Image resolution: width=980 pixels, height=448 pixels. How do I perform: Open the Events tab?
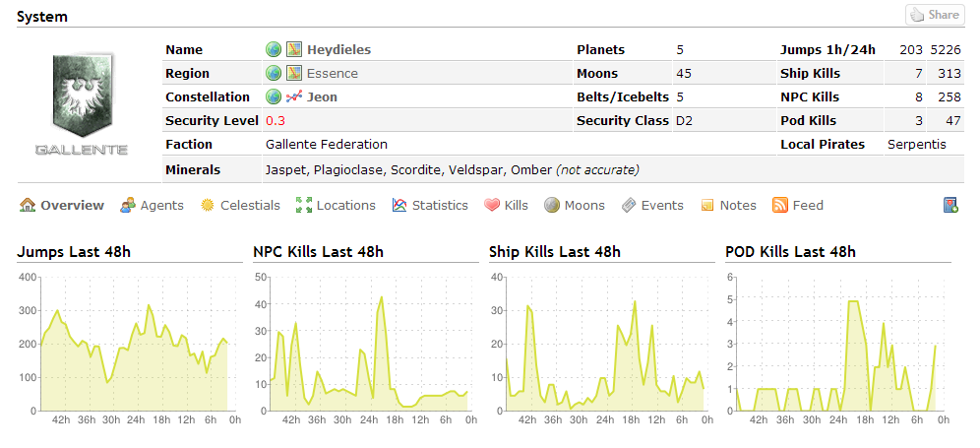coord(652,205)
